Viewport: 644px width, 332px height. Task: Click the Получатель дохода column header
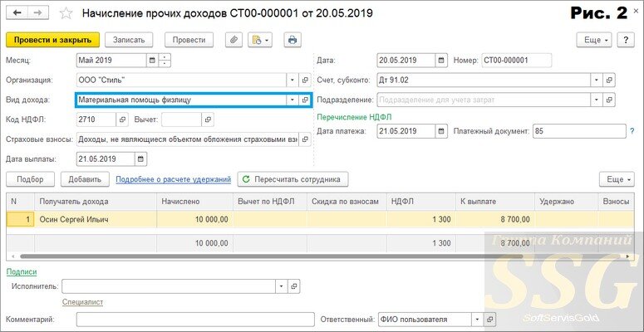[x=96, y=202]
